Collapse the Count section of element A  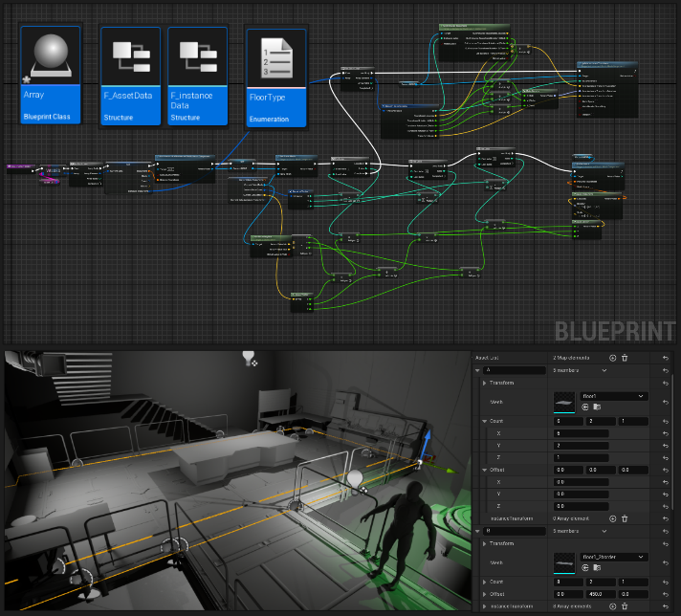485,422
